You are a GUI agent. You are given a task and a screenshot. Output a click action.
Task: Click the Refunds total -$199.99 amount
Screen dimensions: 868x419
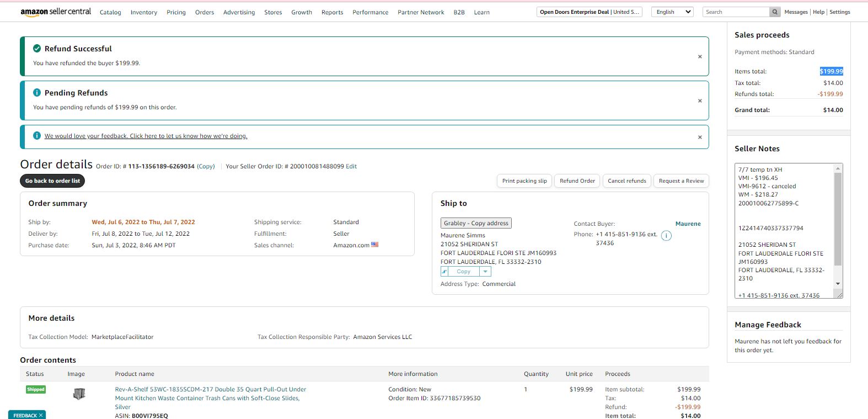point(830,94)
